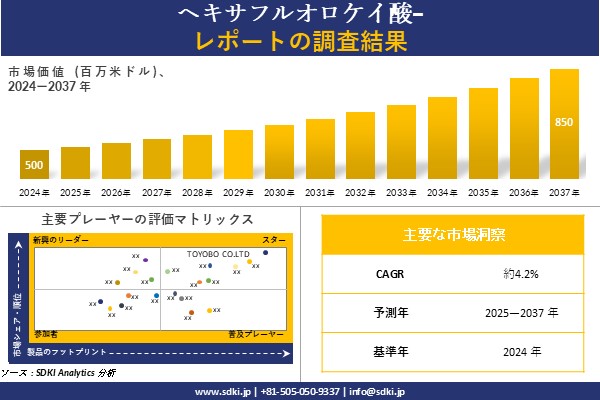Image resolution: width=600 pixels, height=400 pixels.
Task: Click the 参加者 quadrant label
Action: pyautogui.click(x=45, y=331)
